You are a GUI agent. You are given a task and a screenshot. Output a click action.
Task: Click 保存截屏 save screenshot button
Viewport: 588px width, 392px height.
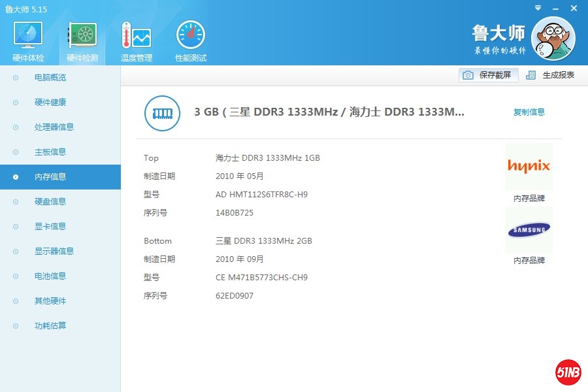489,75
